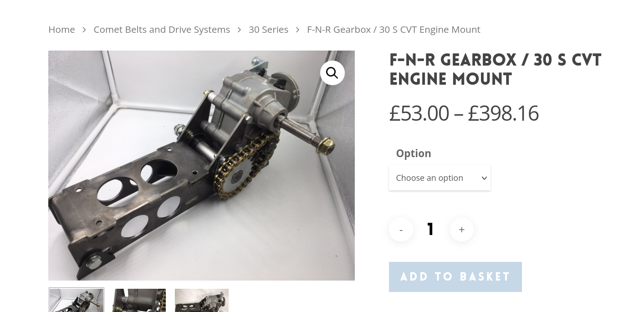Open the Choose an option dropdown
The height and width of the screenshot is (312, 644).
(440, 178)
